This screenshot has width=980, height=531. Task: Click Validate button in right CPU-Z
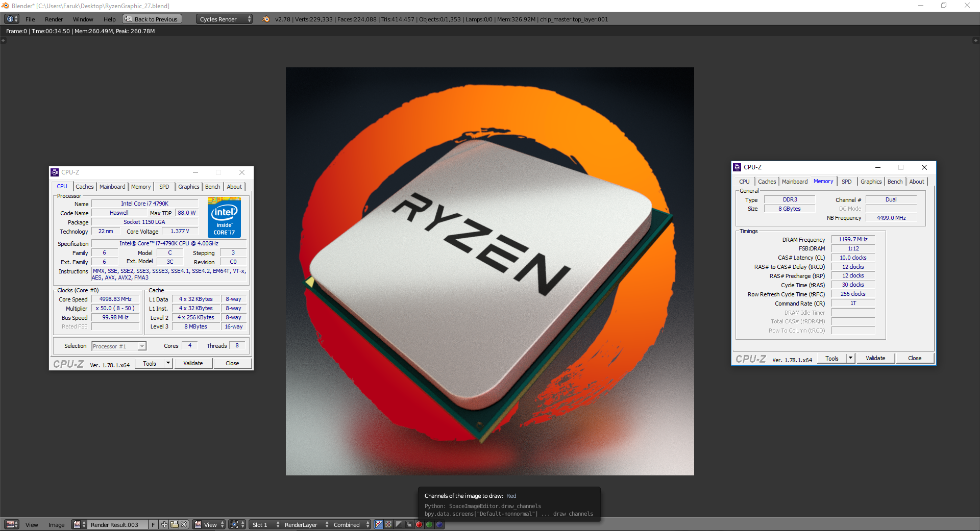[875, 358]
